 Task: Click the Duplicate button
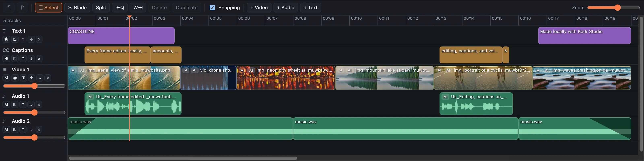tap(187, 7)
